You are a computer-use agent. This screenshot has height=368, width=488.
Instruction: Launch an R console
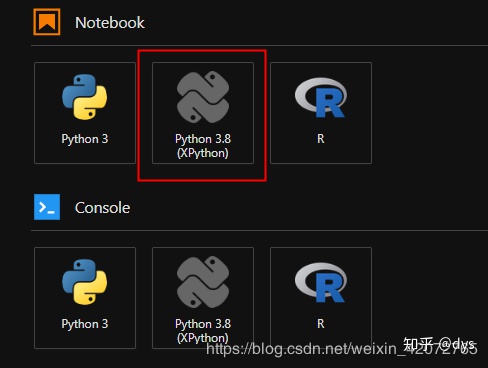[321, 298]
